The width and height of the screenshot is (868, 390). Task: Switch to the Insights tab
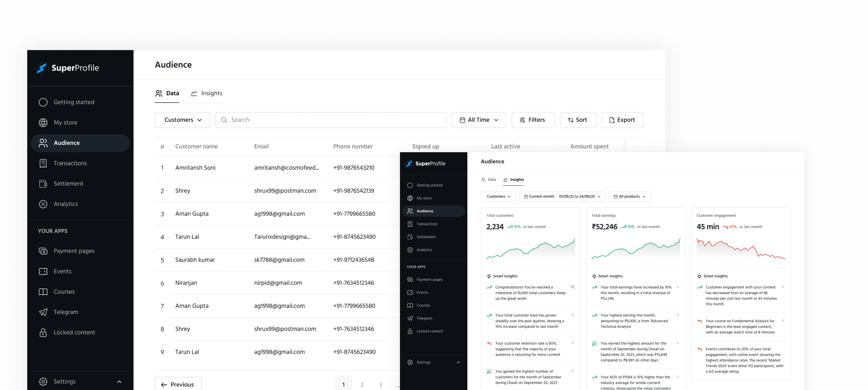(206, 93)
